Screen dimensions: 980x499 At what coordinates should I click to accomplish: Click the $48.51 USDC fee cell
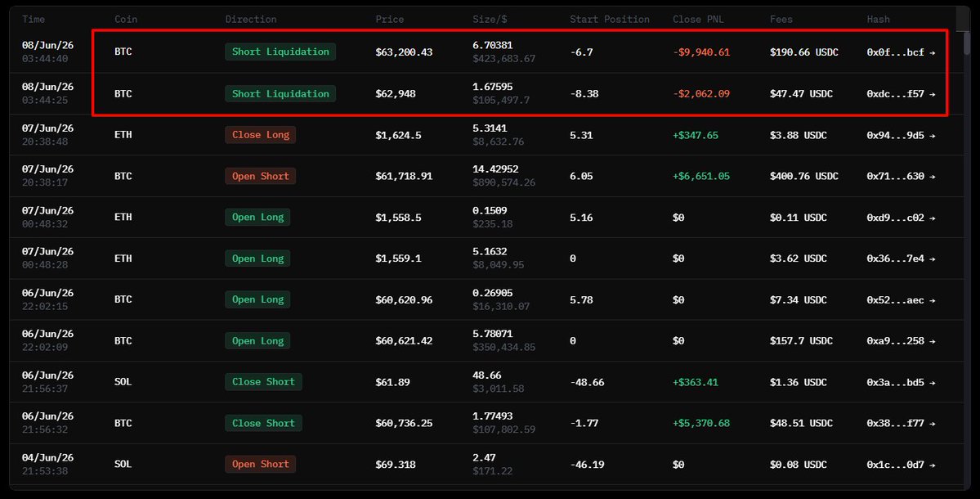[x=801, y=424]
